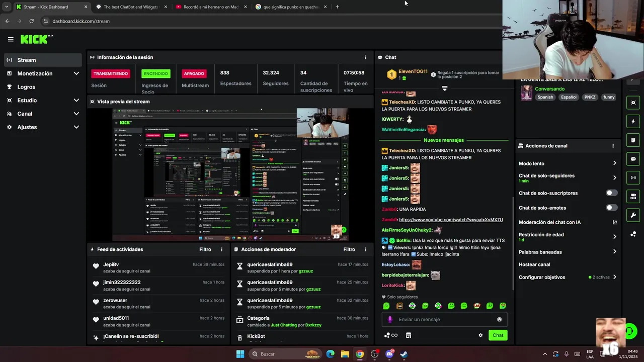Open Configurar objetivos settings
Screen dimensions: 644x362
(568, 277)
